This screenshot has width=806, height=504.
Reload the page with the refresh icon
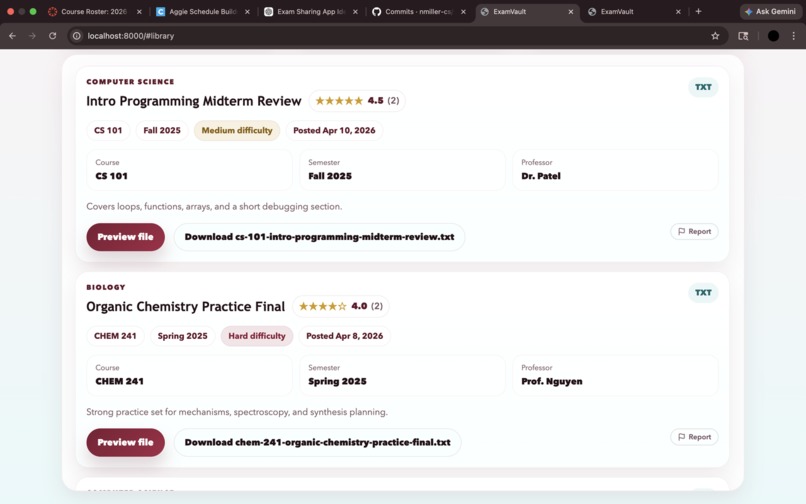click(52, 36)
